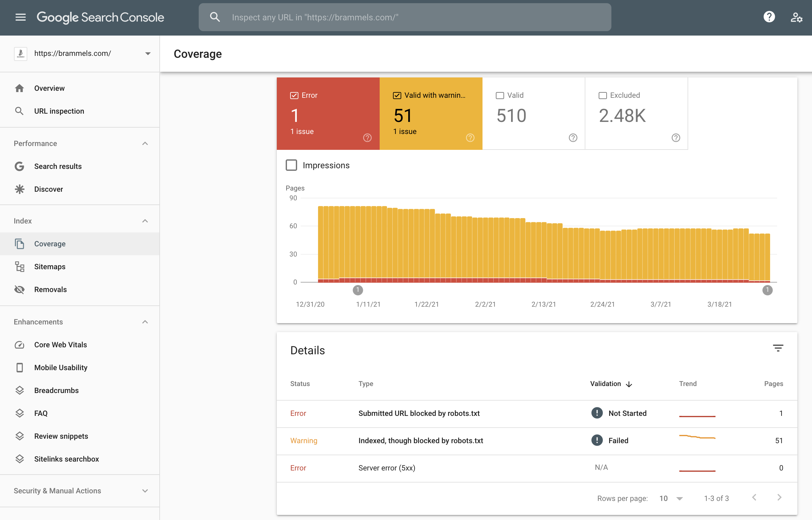Click the Mobile Usability phone icon
812x520 pixels.
(x=20, y=368)
